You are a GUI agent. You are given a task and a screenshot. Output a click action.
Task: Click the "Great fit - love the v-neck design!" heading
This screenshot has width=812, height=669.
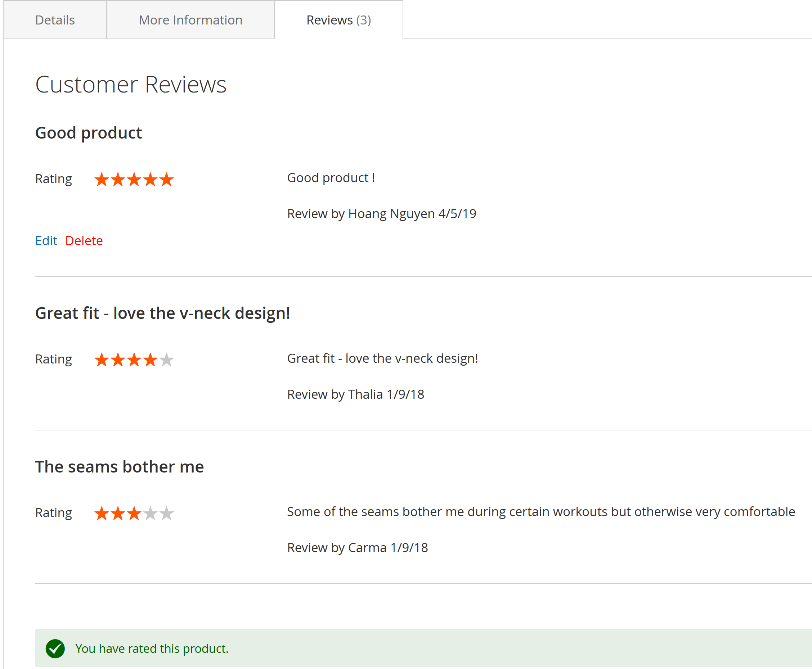163,313
